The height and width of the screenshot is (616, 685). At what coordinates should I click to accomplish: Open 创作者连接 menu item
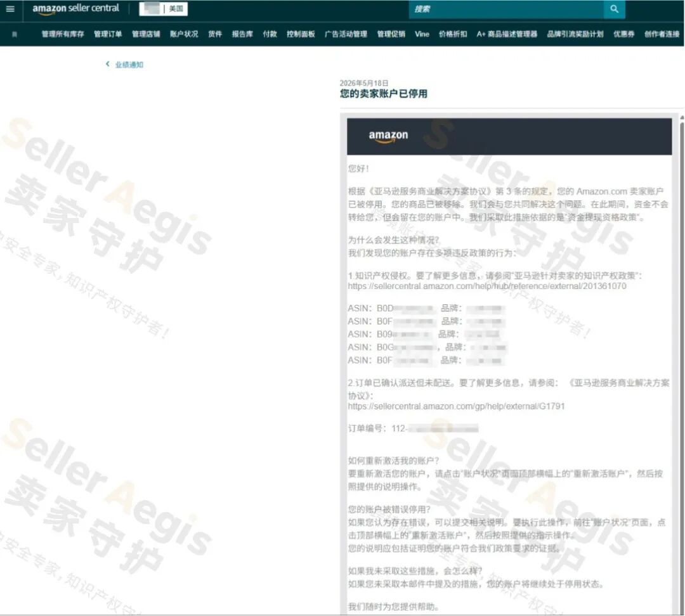pos(662,34)
